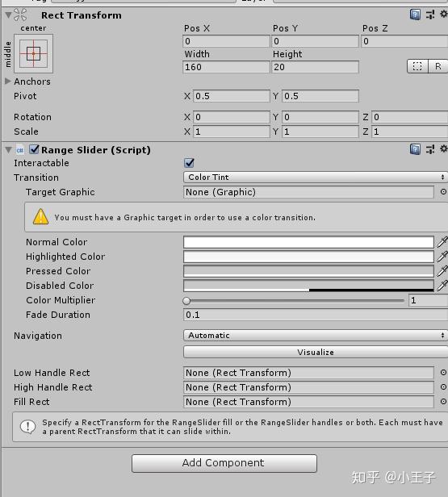Click the Rotation X field
448x497 pixels.
click(x=231, y=117)
